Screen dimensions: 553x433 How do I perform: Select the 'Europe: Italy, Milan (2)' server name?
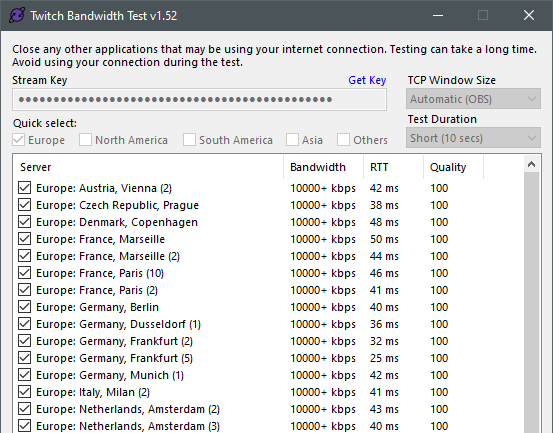point(93,392)
